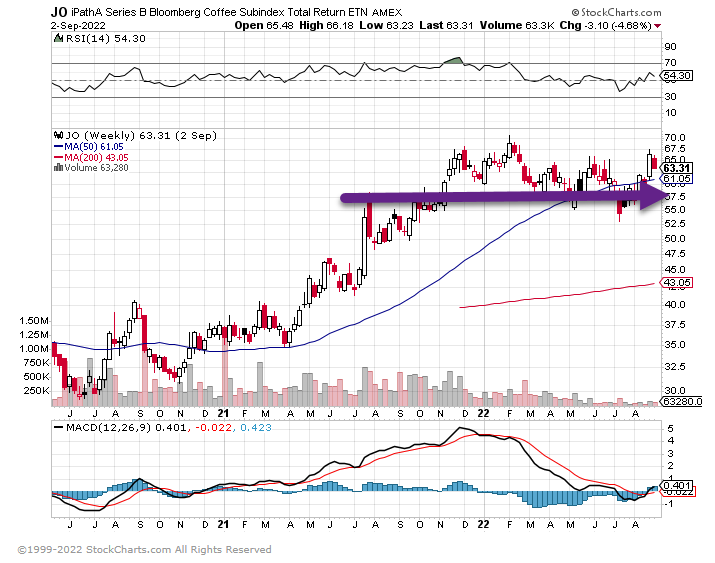Click the 63280.0 volume tag

[x=682, y=402]
